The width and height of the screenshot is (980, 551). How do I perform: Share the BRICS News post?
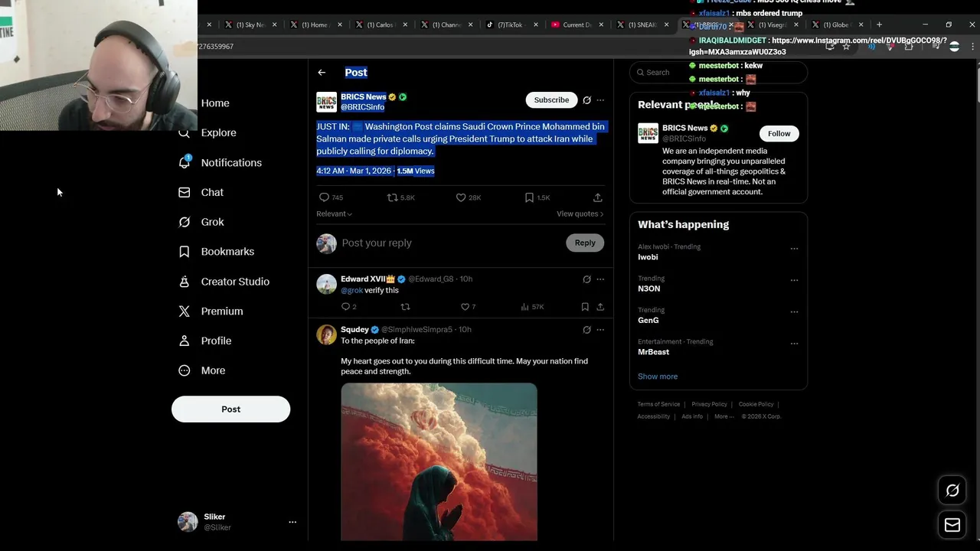pyautogui.click(x=598, y=197)
